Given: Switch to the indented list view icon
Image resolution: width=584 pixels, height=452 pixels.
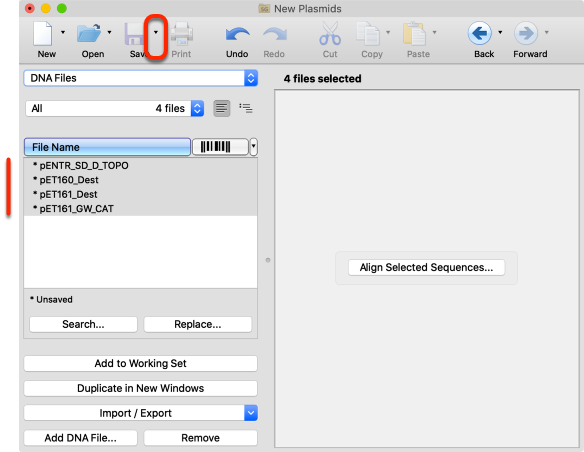Looking at the screenshot, I should tap(246, 108).
